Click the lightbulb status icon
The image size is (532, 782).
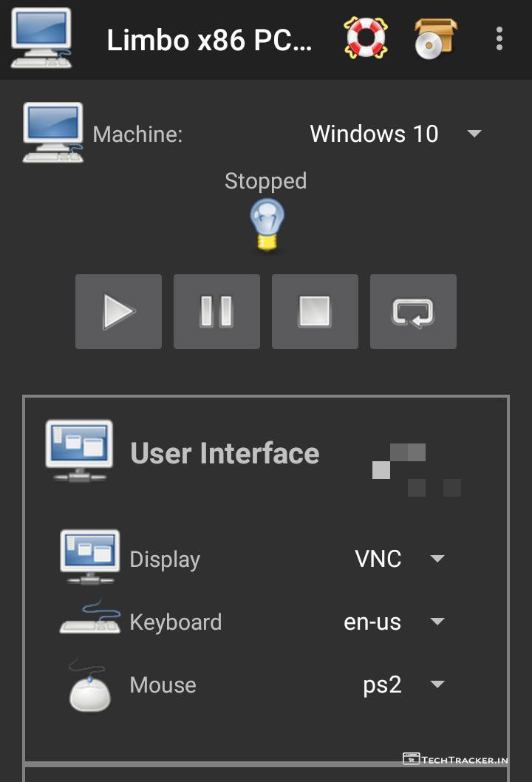coord(266,225)
